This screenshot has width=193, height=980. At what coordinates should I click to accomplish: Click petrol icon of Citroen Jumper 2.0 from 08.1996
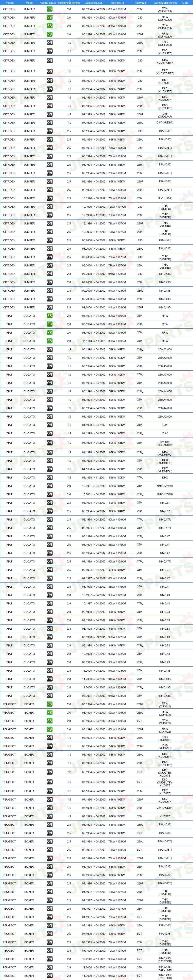click(49, 34)
